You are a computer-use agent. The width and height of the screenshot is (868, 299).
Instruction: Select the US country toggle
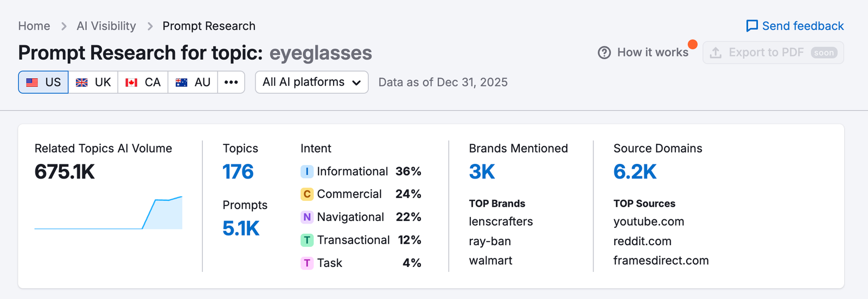click(43, 82)
